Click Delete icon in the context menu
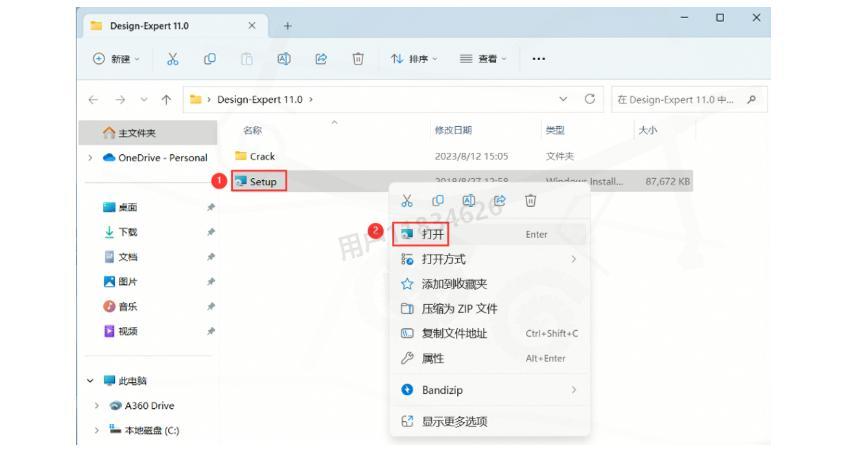The height and width of the screenshot is (453, 841). click(x=530, y=201)
